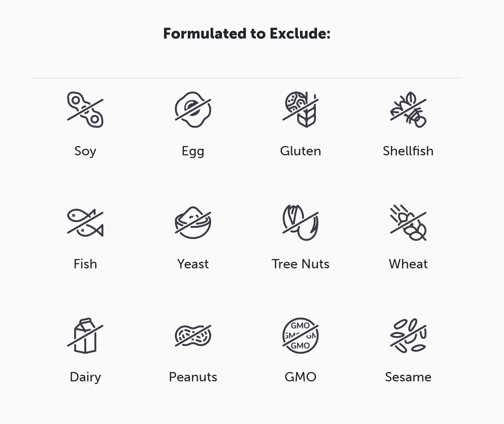Screen dimensions: 504x424
Task: Click the "Formulated to Exclude:" heading
Action: point(247,34)
